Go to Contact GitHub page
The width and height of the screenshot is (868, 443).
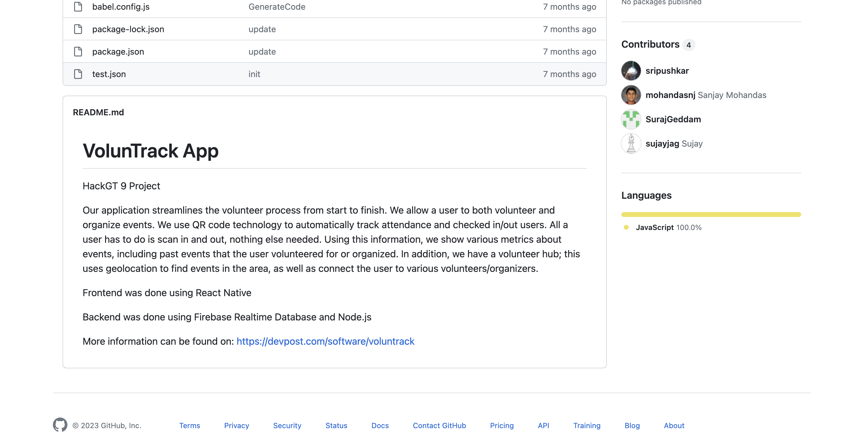click(x=439, y=425)
